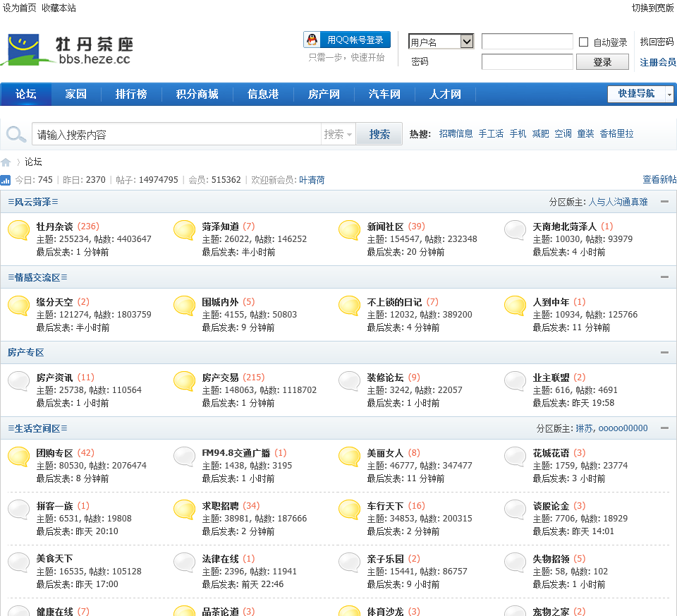Click the magnifying glass search icon
This screenshot has height=616, width=677.
coord(16,134)
